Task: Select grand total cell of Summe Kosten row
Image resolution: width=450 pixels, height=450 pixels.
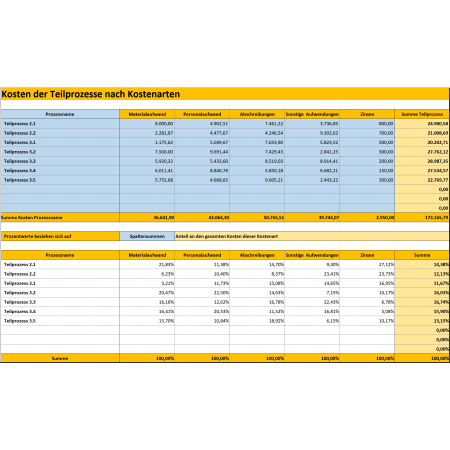Action: click(422, 217)
